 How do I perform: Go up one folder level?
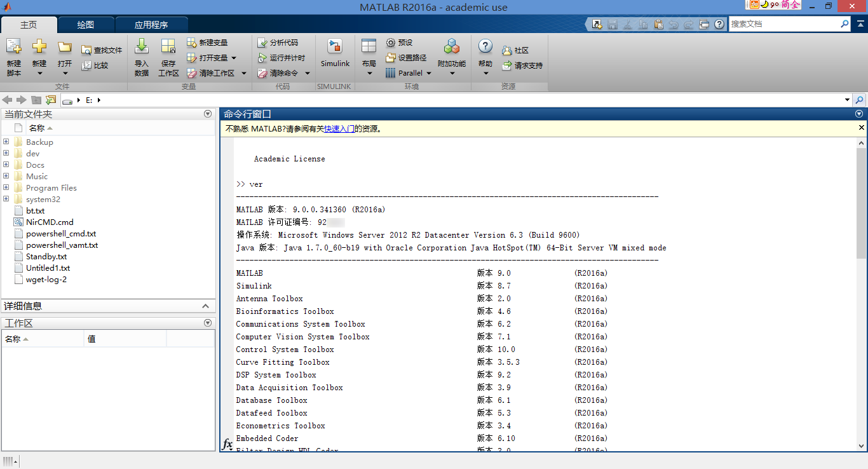pyautogui.click(x=36, y=100)
